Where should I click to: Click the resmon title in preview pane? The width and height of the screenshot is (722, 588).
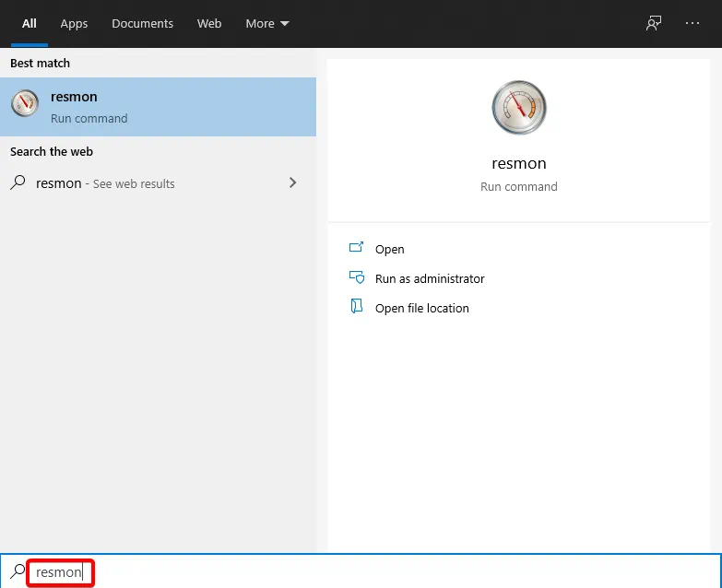(519, 163)
